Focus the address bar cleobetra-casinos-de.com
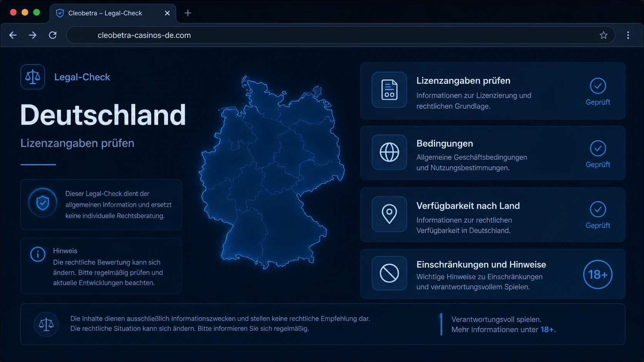 (340, 35)
